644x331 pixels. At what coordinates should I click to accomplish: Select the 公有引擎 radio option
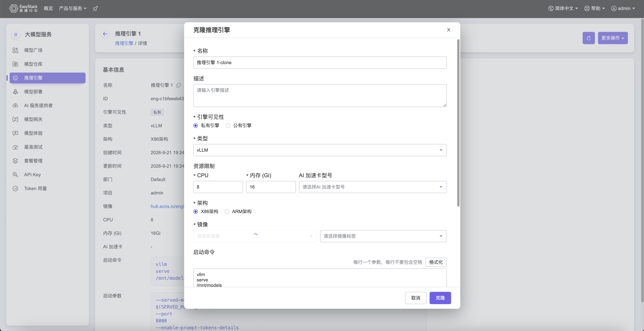[x=239, y=126]
